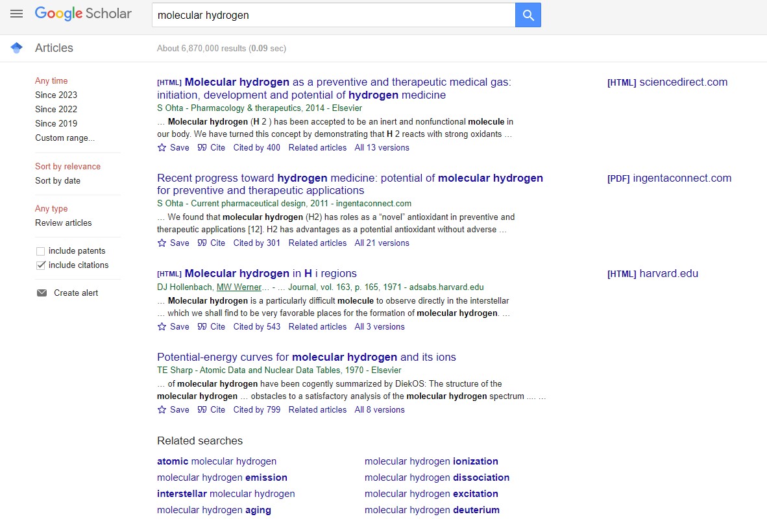Open author MW Werner profile link

pos(239,287)
